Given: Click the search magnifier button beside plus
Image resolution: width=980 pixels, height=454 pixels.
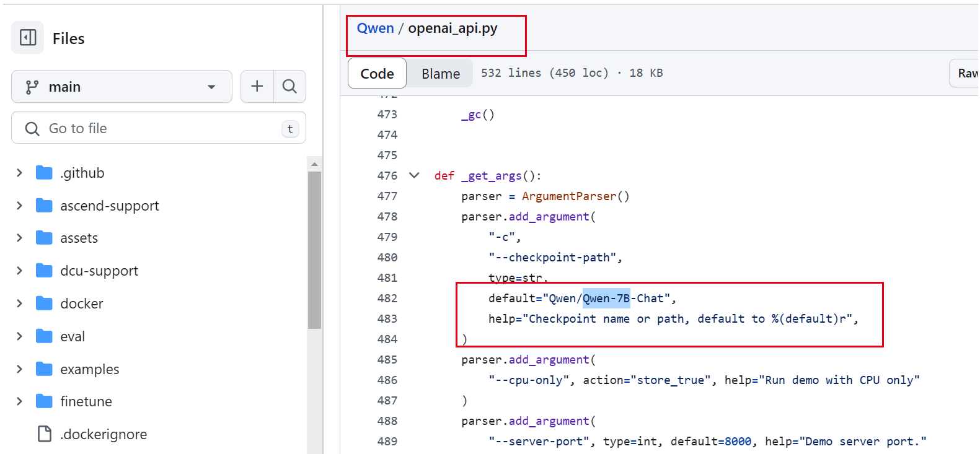Looking at the screenshot, I should coord(289,87).
